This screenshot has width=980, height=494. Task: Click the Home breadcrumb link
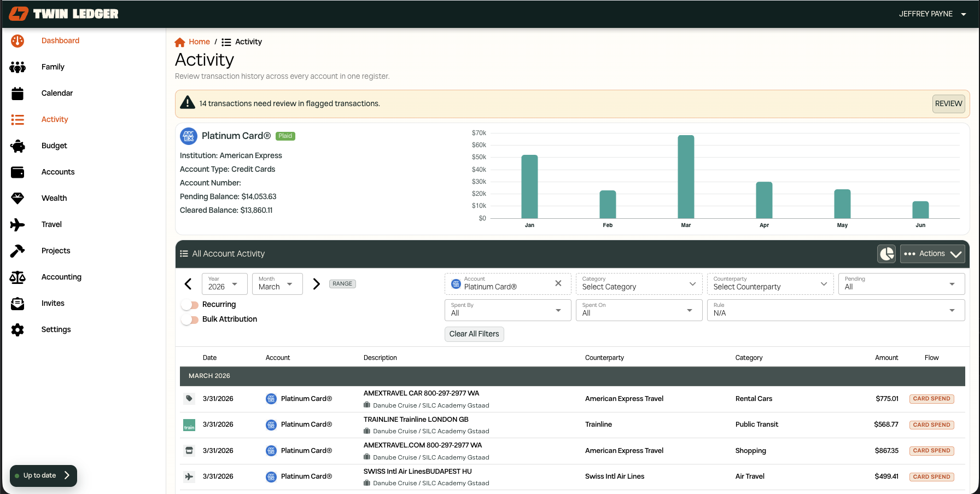[199, 42]
